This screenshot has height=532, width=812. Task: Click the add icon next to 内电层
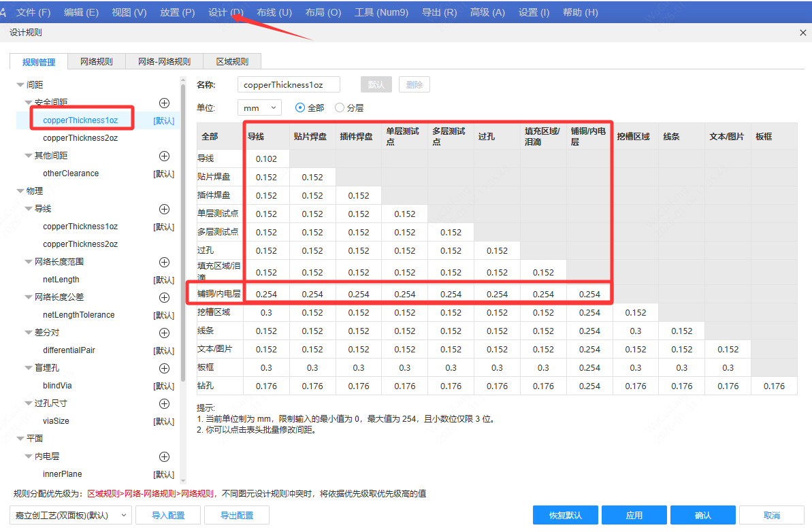[x=164, y=456]
